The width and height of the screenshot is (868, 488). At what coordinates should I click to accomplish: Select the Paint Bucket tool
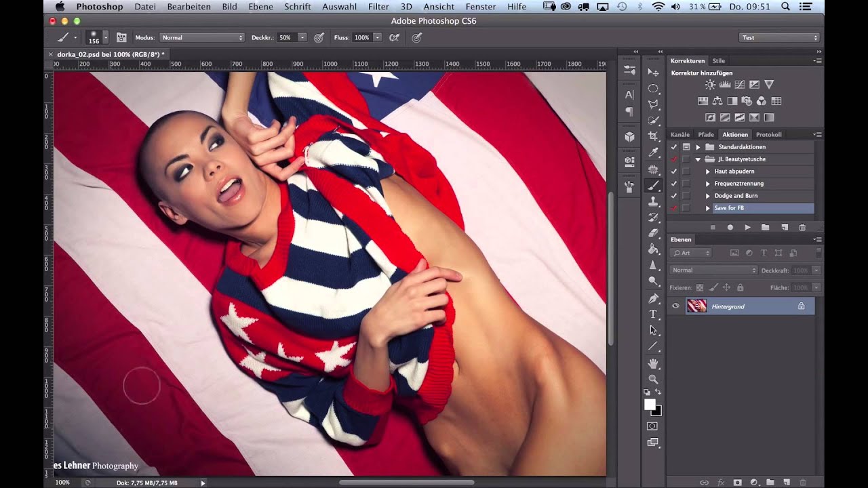coord(653,249)
